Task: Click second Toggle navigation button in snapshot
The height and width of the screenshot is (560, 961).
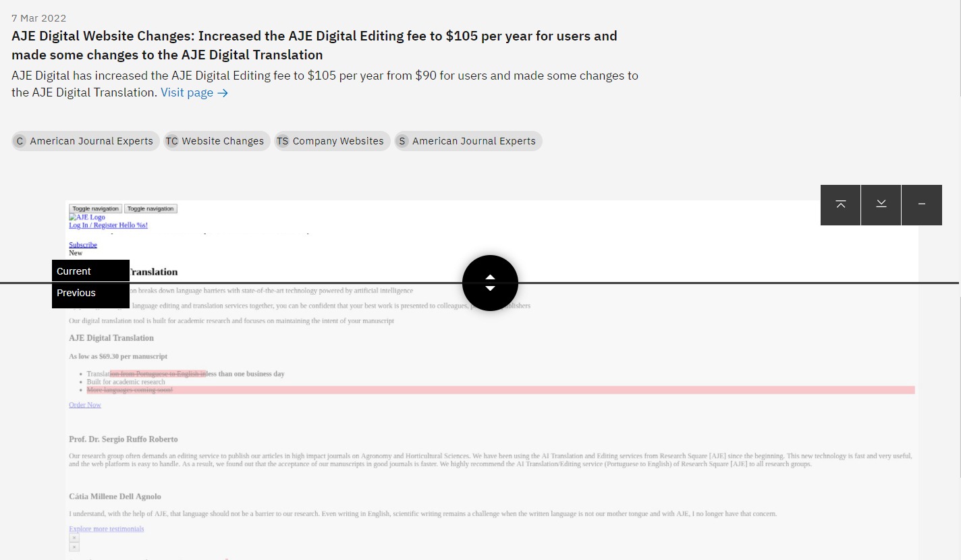Action: 150,208
